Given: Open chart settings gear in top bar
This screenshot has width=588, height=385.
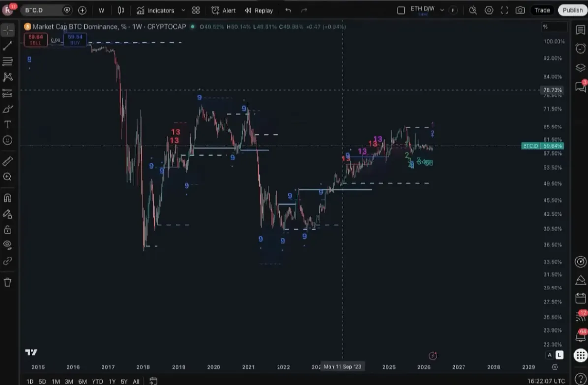Looking at the screenshot, I should [x=489, y=10].
